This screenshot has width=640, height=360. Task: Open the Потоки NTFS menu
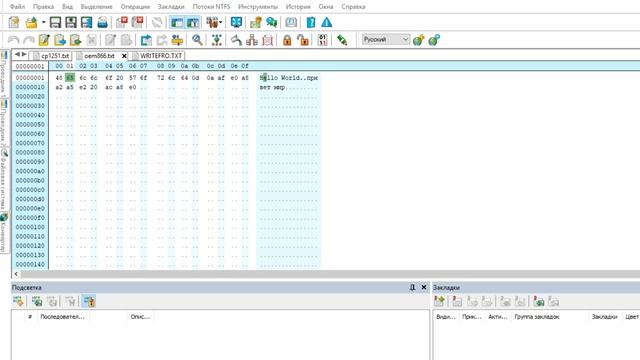click(x=211, y=7)
